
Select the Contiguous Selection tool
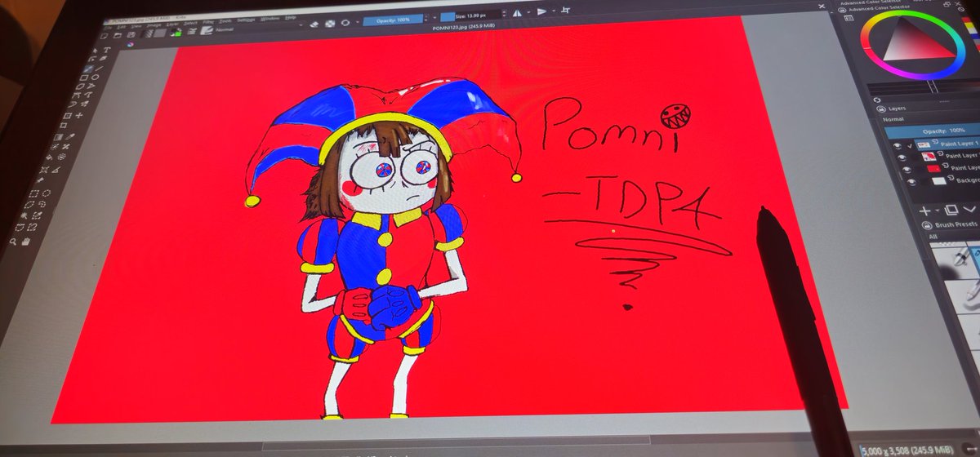pos(25,215)
